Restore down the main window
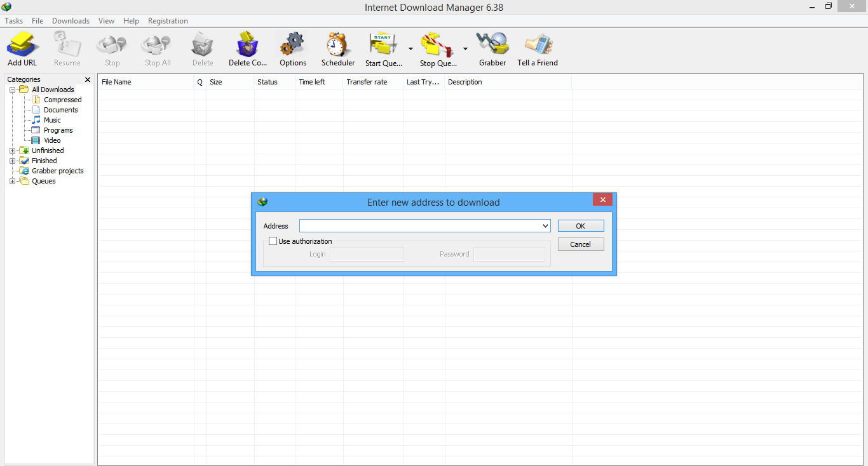The width and height of the screenshot is (868, 466). click(829, 6)
